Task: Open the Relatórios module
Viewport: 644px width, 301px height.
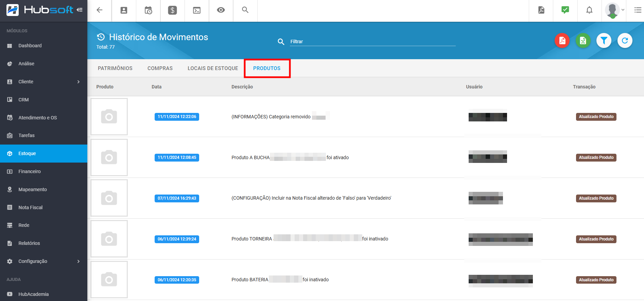Action: [x=43, y=243]
